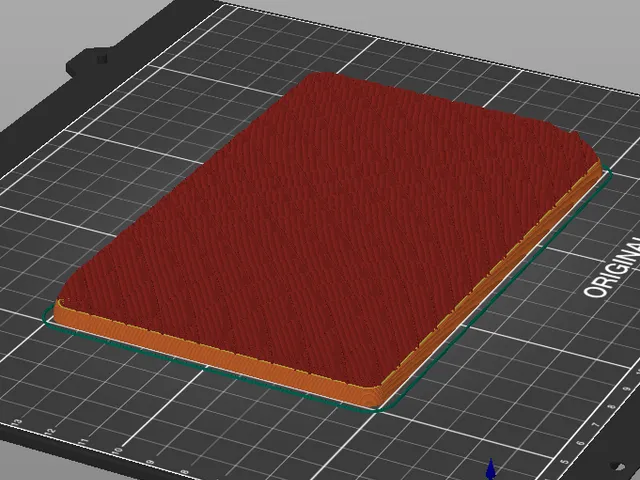640x480 pixels.
Task: Click bed grid label 11
Action: [x=84, y=441]
